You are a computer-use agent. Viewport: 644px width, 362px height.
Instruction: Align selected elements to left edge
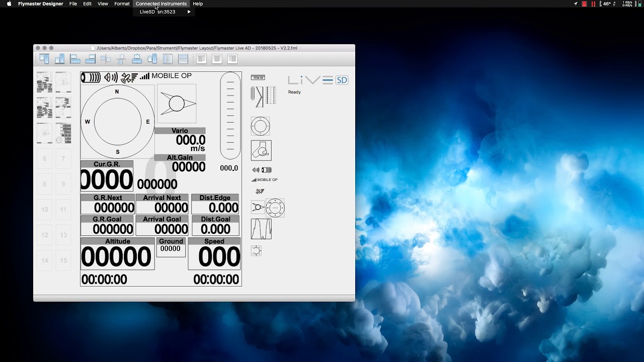coord(75,59)
